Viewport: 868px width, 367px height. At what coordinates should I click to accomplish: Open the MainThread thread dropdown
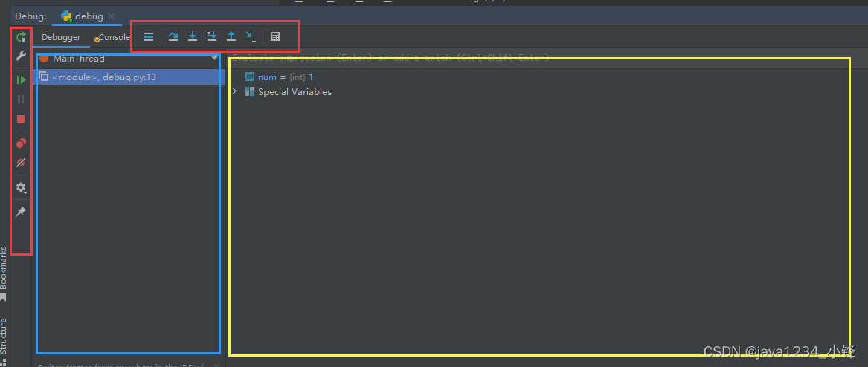[x=129, y=59]
